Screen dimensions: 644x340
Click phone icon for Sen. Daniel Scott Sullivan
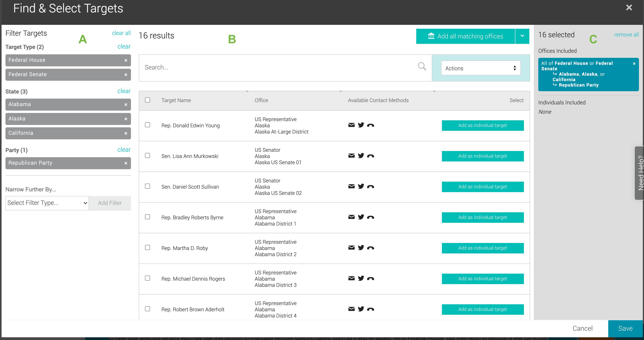(x=370, y=187)
